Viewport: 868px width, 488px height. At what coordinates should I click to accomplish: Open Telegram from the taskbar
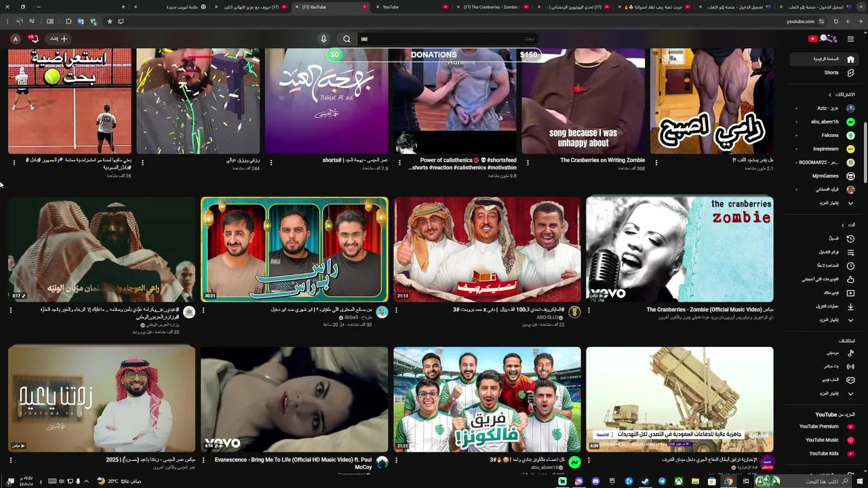pyautogui.click(x=662, y=481)
